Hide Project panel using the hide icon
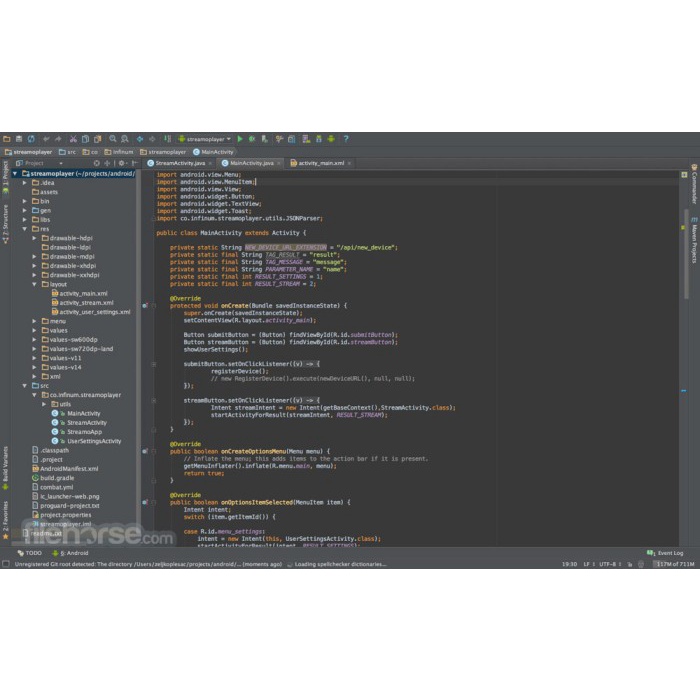This screenshot has height=700, width=700. (x=134, y=163)
